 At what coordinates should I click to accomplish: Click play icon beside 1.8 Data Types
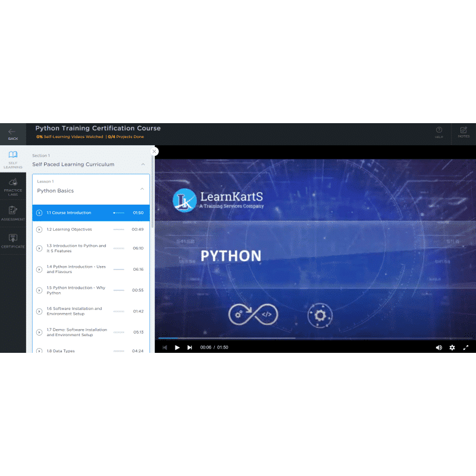[39, 350]
